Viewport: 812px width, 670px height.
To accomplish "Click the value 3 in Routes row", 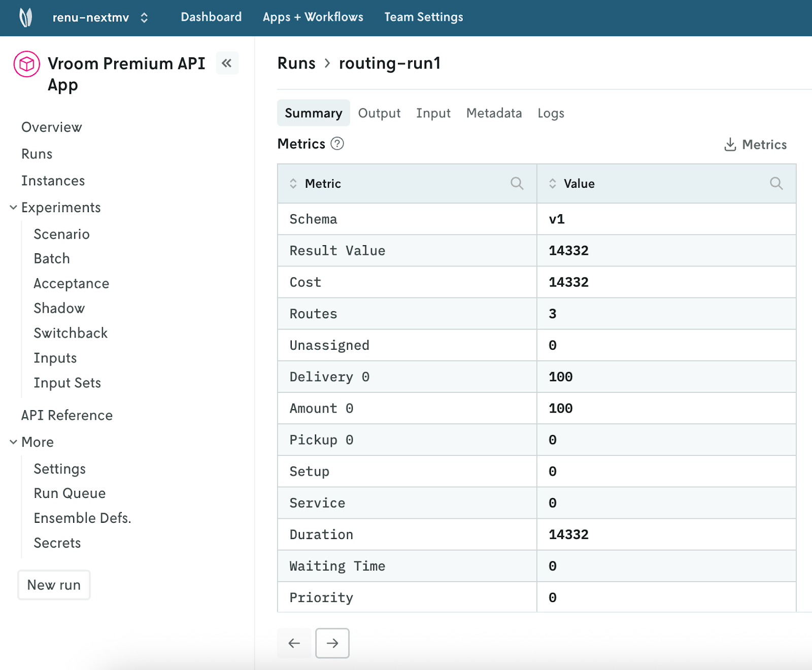I will tap(553, 314).
